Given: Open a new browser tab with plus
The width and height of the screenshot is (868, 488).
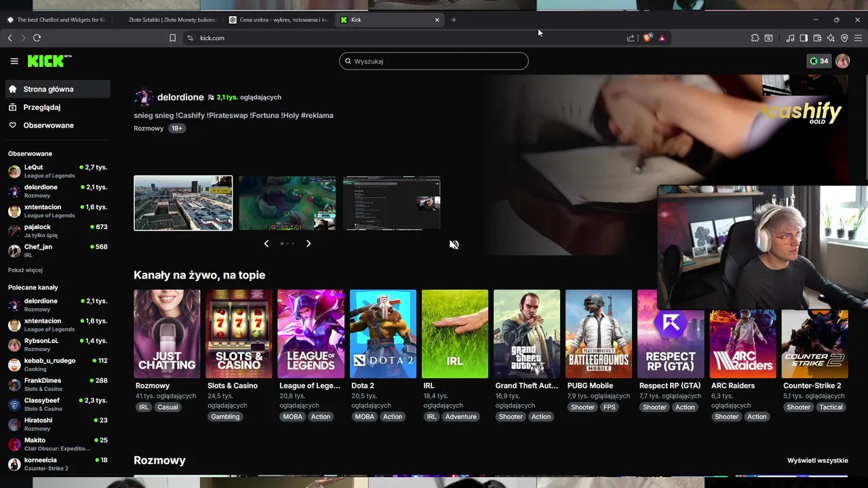Looking at the screenshot, I should 454,20.
